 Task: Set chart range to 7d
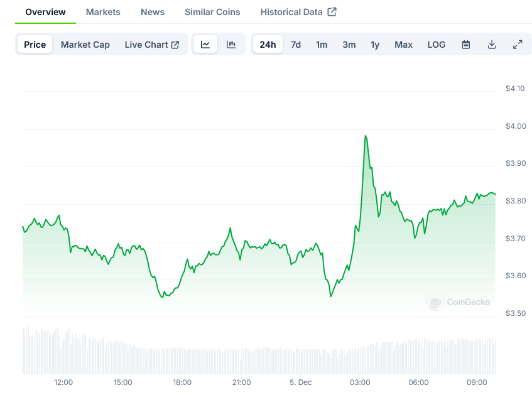tap(296, 45)
